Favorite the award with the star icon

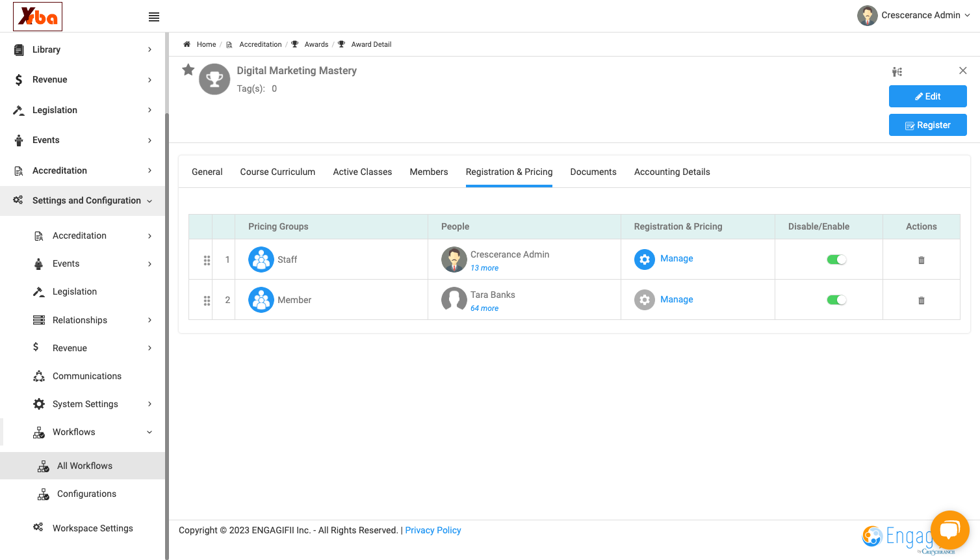click(x=188, y=70)
